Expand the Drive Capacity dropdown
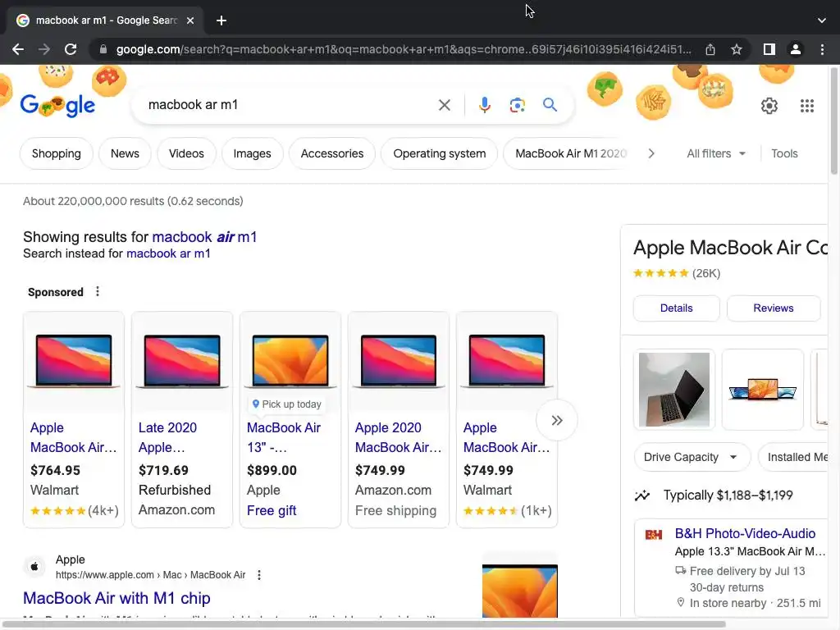The height and width of the screenshot is (630, 840). pos(692,457)
